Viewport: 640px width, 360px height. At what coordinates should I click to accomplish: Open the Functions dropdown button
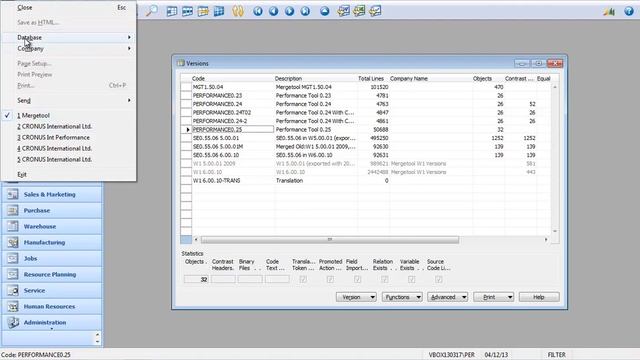coord(402,297)
